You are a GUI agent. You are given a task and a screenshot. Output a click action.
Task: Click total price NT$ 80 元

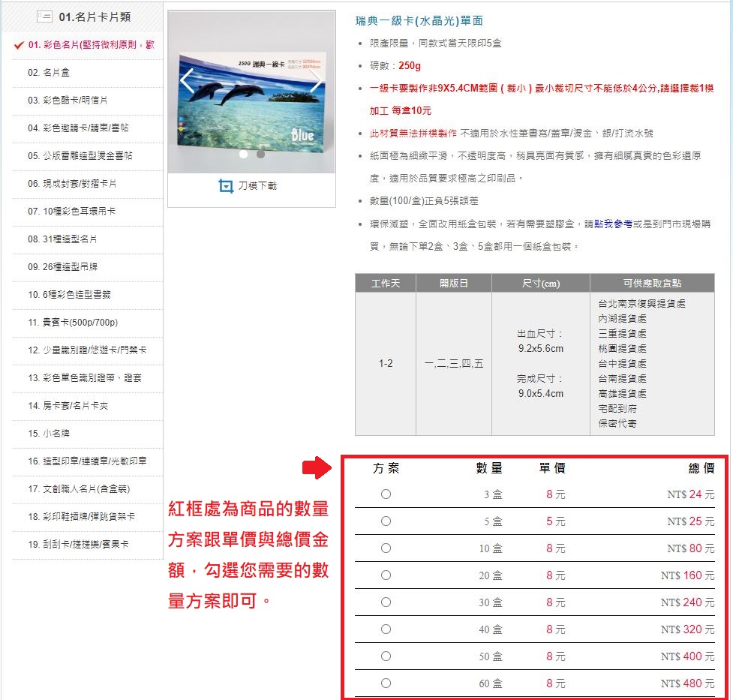[x=690, y=548]
